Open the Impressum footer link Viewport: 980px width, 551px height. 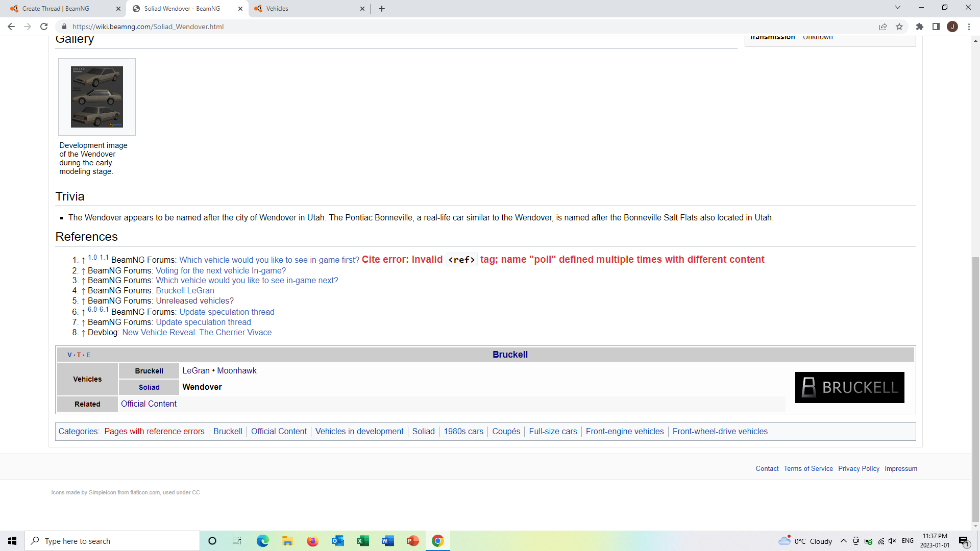(901, 469)
